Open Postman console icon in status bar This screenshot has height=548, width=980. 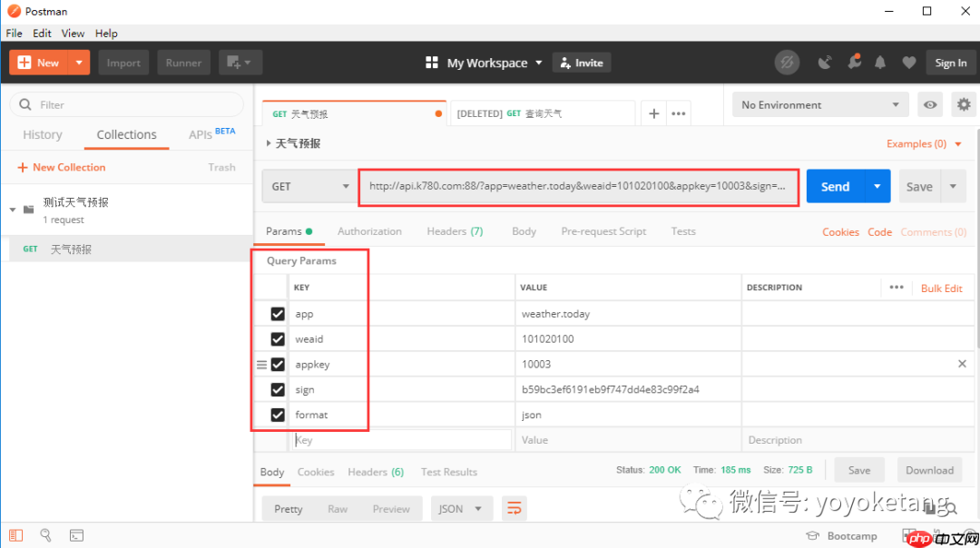76,535
